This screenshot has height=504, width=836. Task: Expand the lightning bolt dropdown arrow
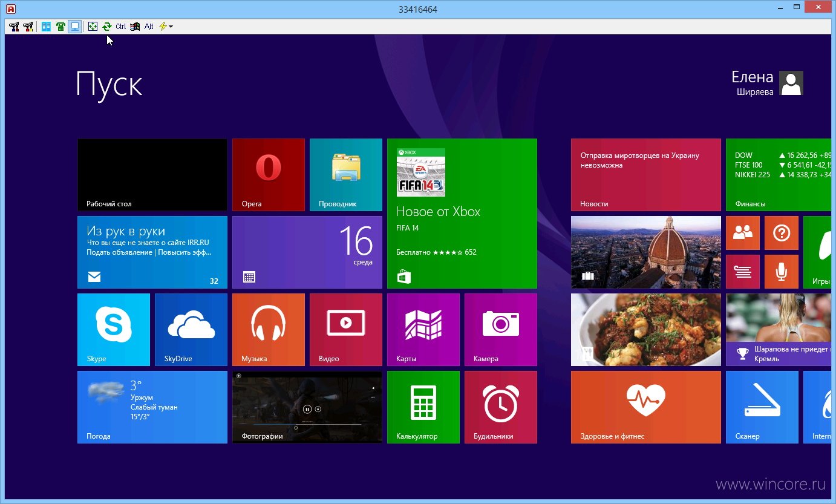coord(171,27)
